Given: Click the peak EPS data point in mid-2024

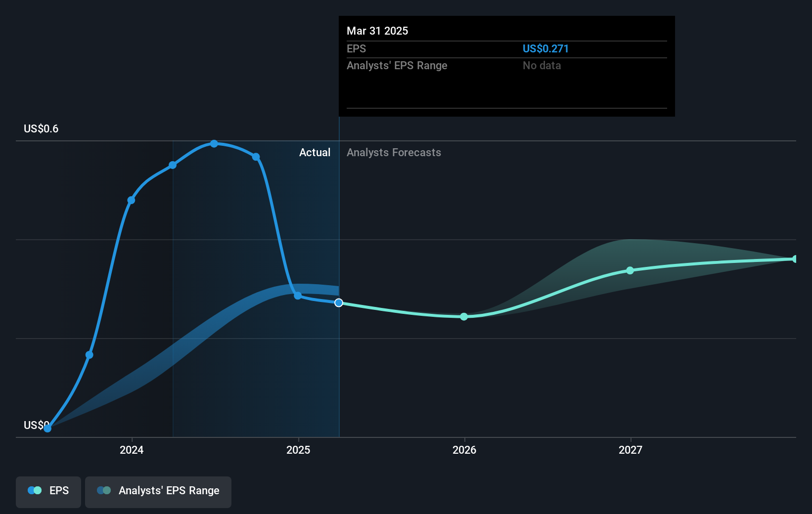Looking at the screenshot, I should pyautogui.click(x=214, y=144).
